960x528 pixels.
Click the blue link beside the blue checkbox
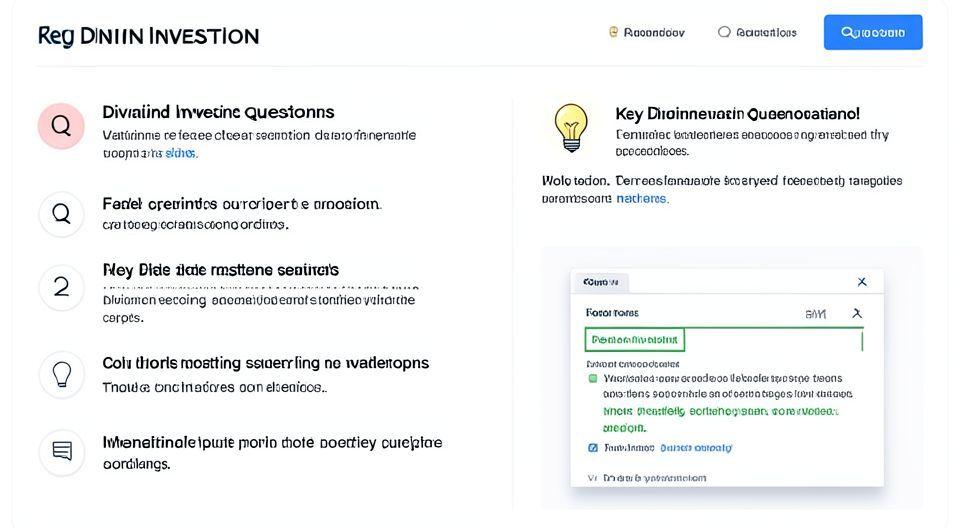coord(696,448)
